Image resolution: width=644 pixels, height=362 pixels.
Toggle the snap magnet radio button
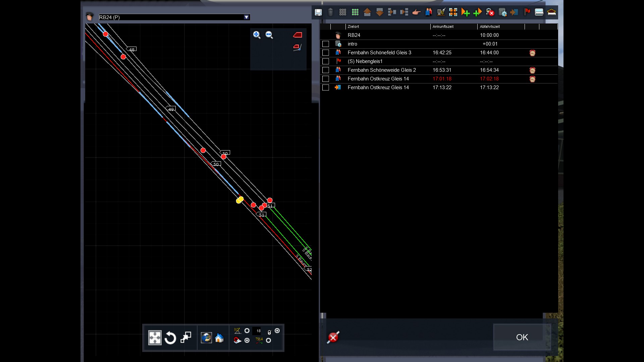(247, 340)
